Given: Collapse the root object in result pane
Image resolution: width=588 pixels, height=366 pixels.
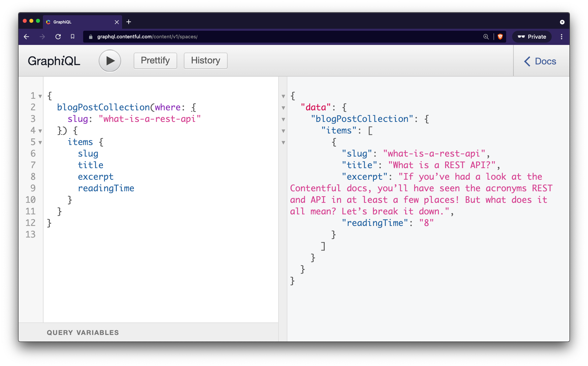Looking at the screenshot, I should (283, 96).
